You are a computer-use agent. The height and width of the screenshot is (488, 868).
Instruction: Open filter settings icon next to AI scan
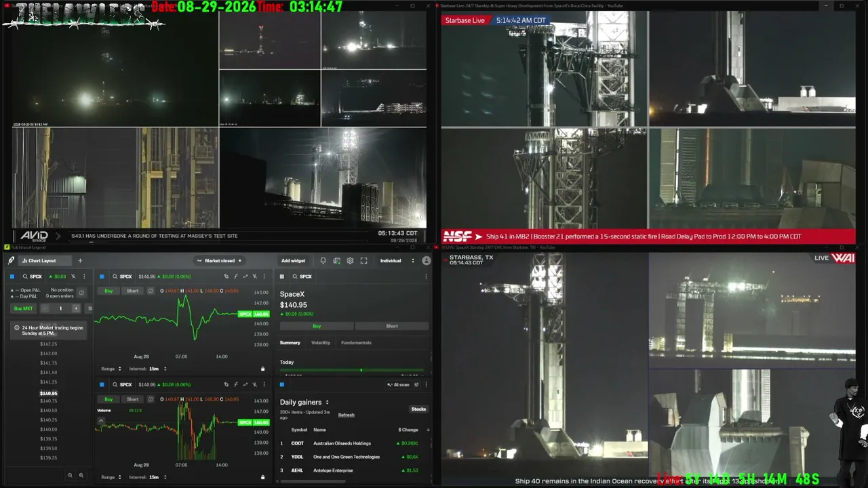pos(416,385)
